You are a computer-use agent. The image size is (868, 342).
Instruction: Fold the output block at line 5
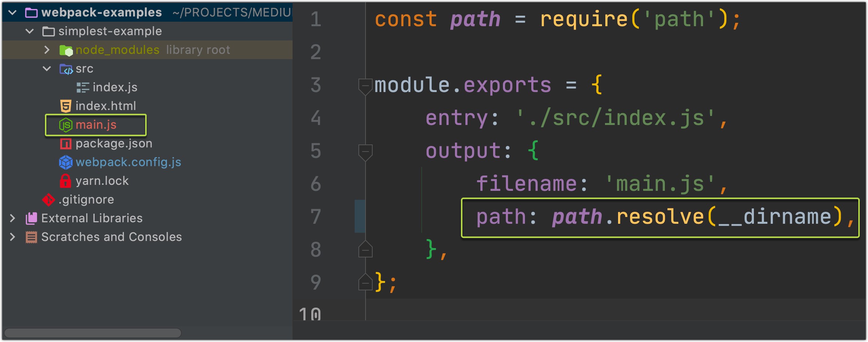pos(365,152)
